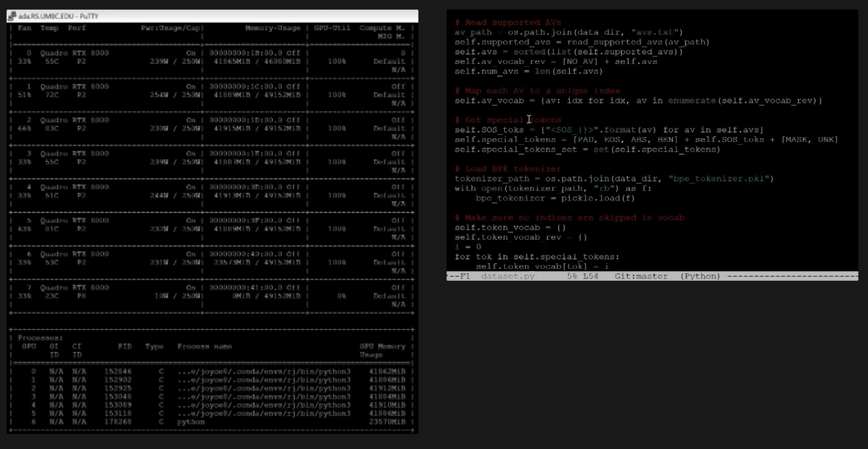Select PID 152902 in the process list
This screenshot has height=449, width=868.
tap(118, 380)
